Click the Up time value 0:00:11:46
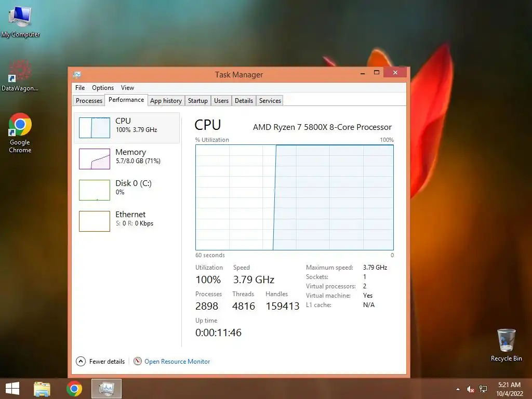 (x=219, y=332)
